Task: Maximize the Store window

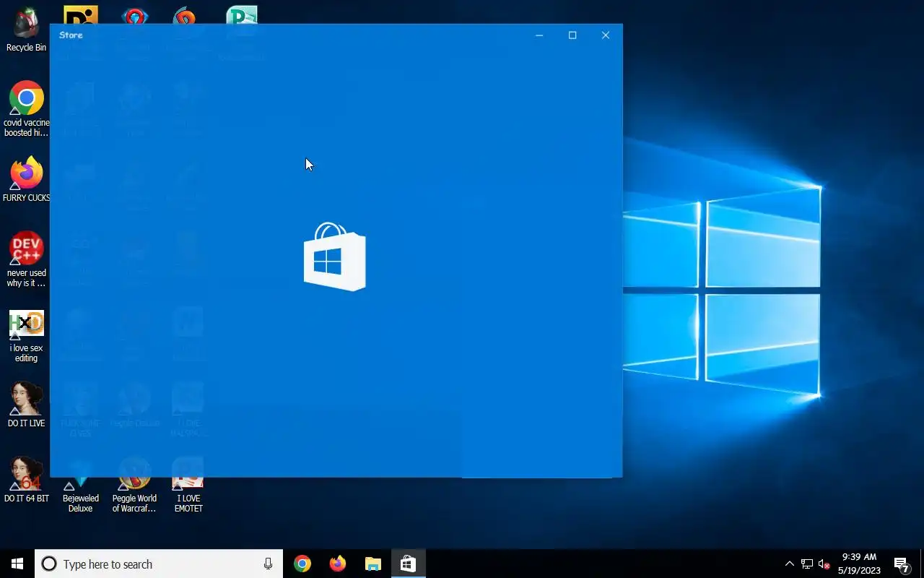Action: (572, 35)
